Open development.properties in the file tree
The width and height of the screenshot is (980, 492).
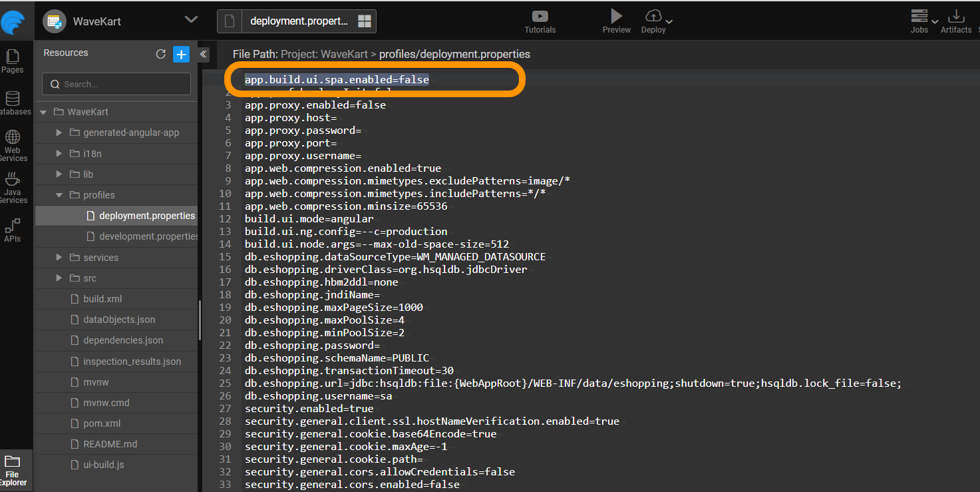pyautogui.click(x=148, y=236)
